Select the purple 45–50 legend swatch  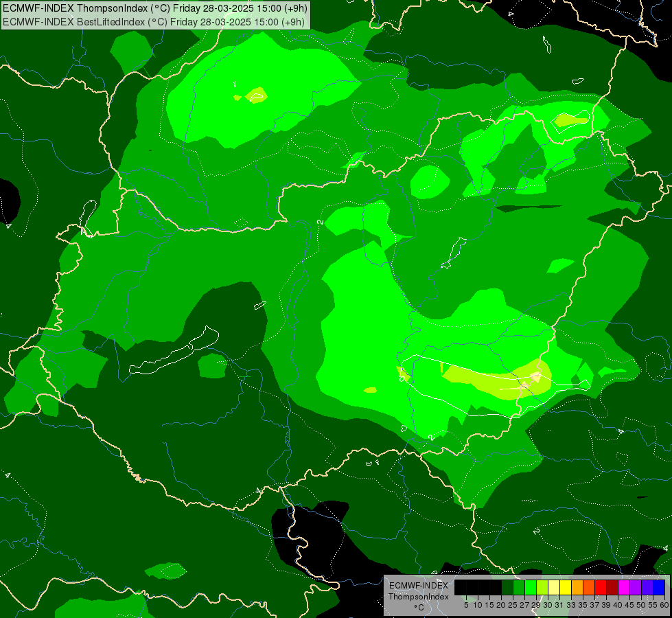636,587
